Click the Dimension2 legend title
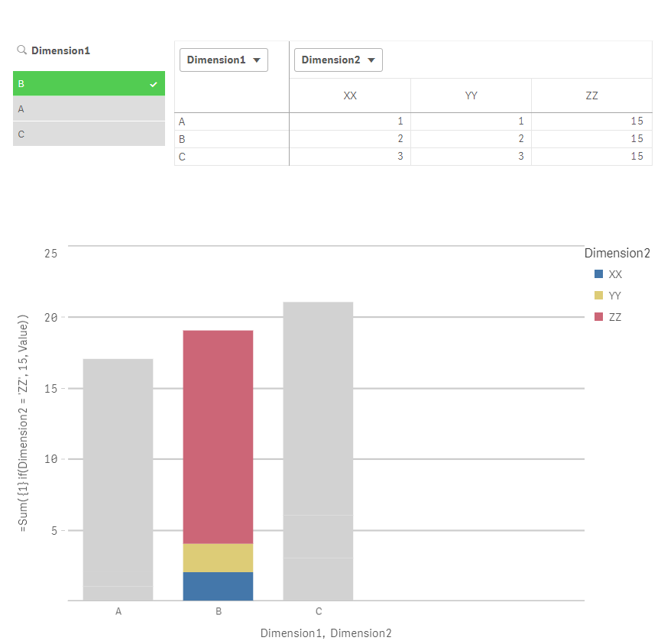 [x=617, y=253]
